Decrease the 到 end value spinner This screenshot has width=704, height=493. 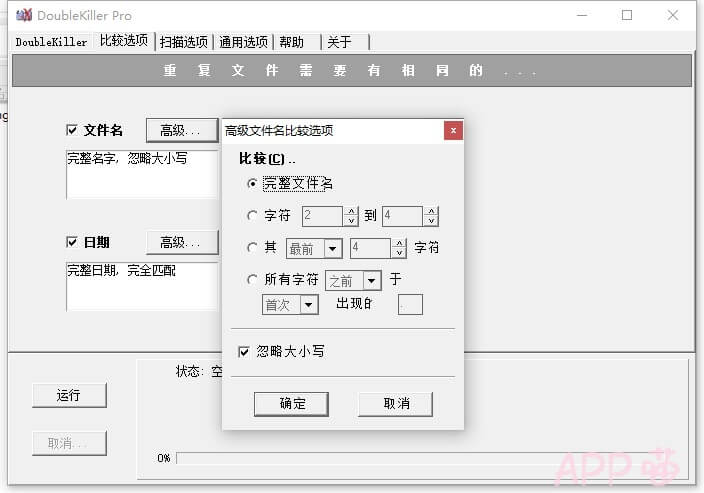tap(431, 220)
